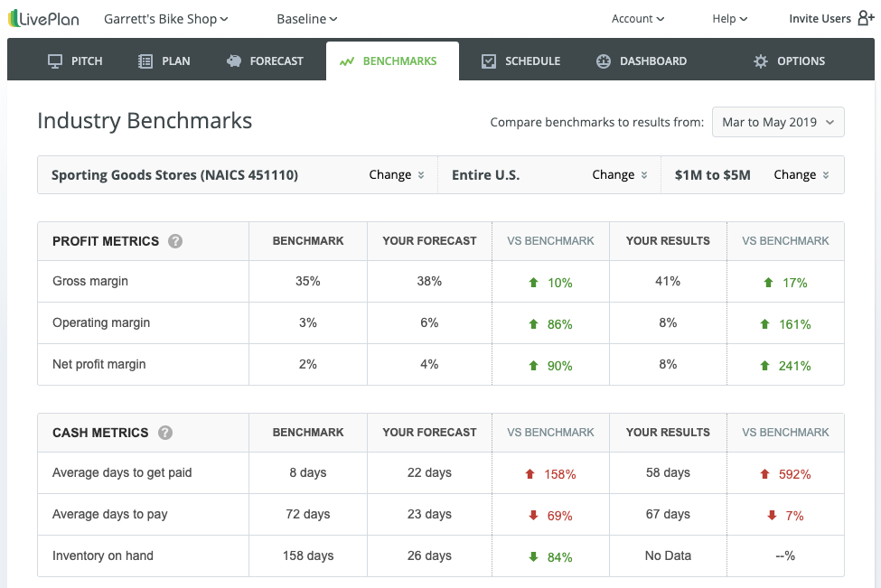This screenshot has height=588, width=881.
Task: Click the Dashboard gauge icon
Action: (x=604, y=61)
